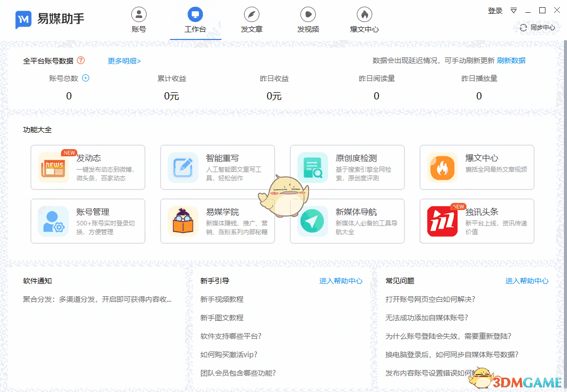Viewport: 567px width, 392px height.
Task: Expand 更多明细 for detailed data
Action: [x=123, y=60]
